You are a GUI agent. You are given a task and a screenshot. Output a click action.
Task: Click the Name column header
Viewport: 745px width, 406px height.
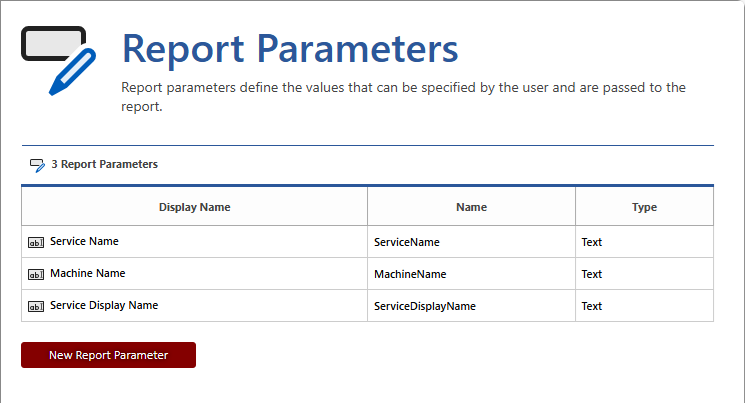471,207
